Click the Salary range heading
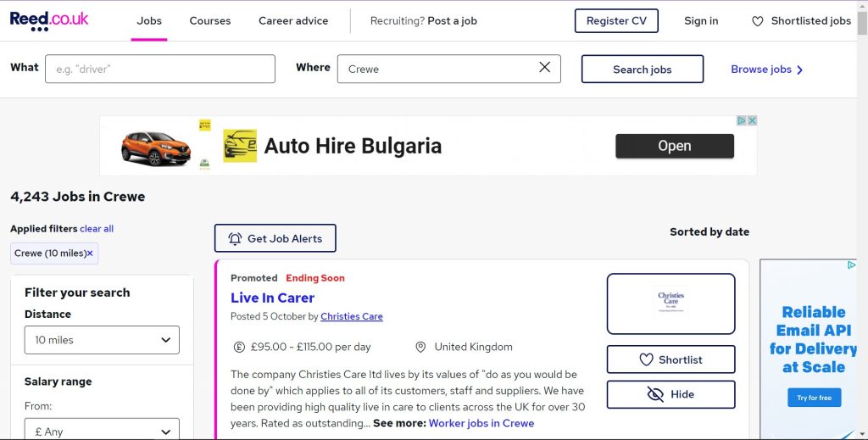The height and width of the screenshot is (440, 868). tap(58, 382)
